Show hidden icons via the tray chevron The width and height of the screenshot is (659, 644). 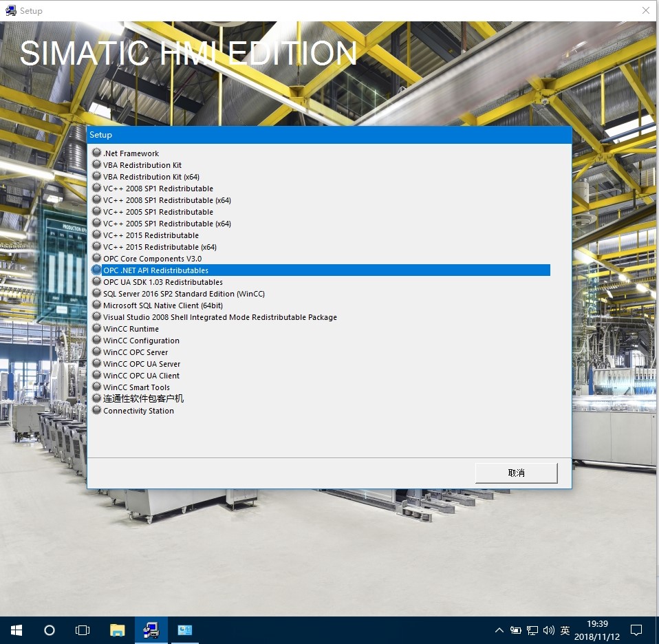pyautogui.click(x=499, y=630)
